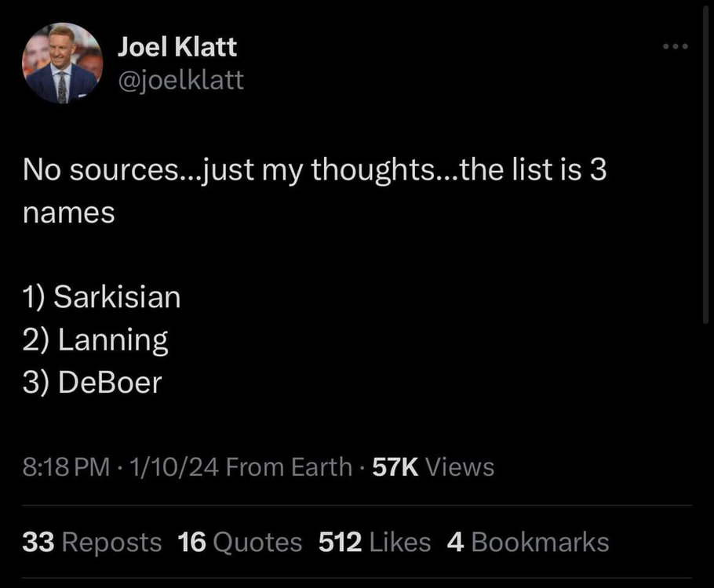View the 33 Reposts list
This screenshot has width=714, height=588.
click(x=92, y=542)
